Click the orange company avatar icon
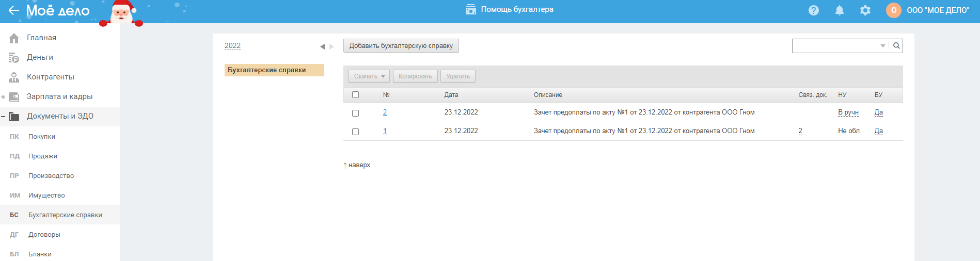 (893, 10)
